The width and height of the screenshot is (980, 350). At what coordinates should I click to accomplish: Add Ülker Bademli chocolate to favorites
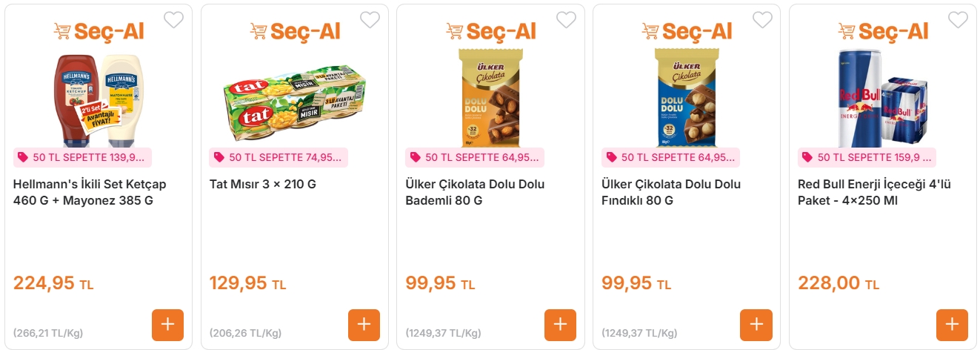(x=566, y=20)
